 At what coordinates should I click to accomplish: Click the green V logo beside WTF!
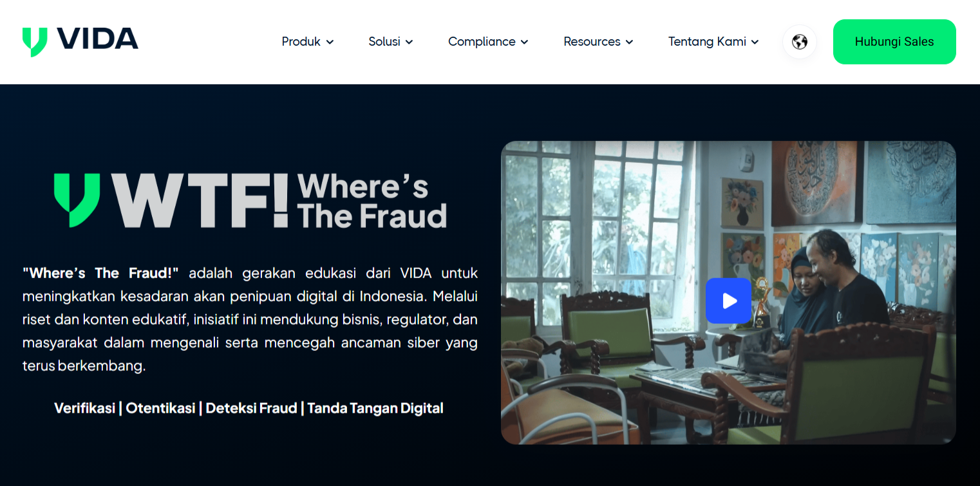point(77,201)
